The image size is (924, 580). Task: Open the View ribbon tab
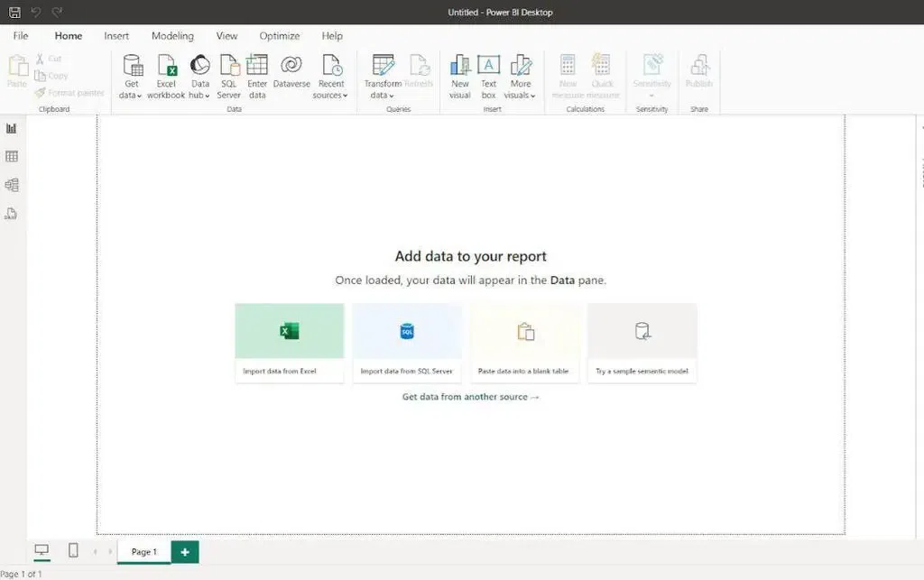coord(226,36)
